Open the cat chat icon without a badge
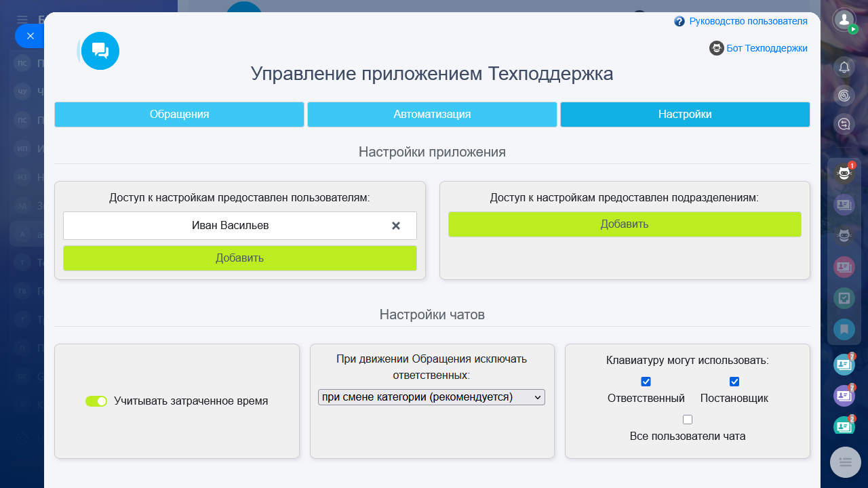 click(844, 236)
